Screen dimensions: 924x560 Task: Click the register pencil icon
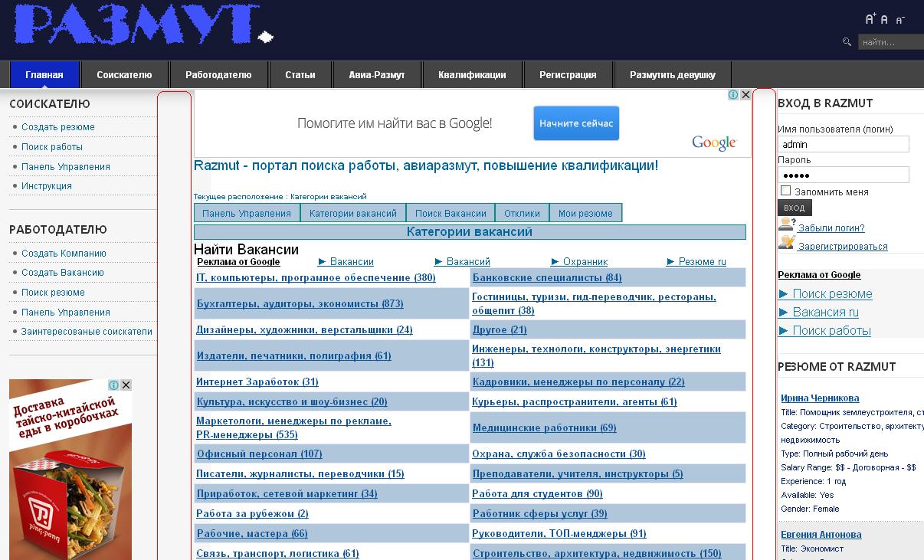point(786,243)
